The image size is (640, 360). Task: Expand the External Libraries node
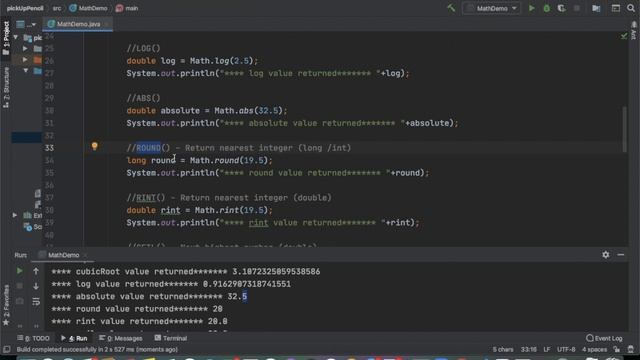pos(15,215)
